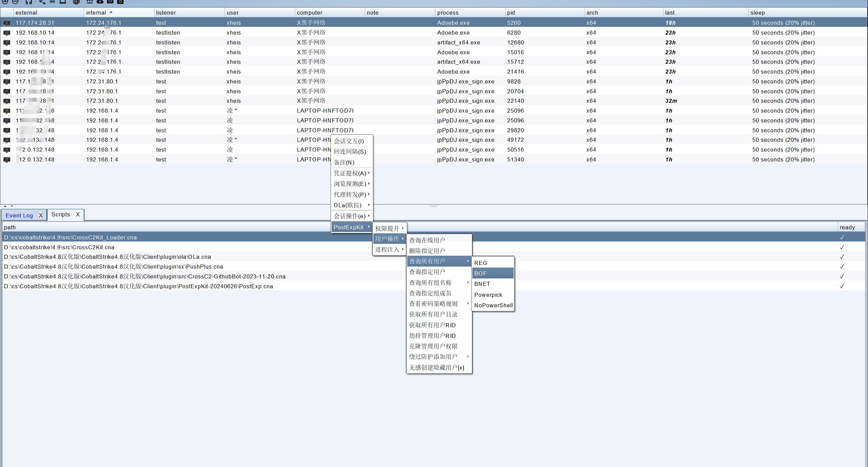Click the globe toolbar icon
Screen dimensions: 868x467
76,2
